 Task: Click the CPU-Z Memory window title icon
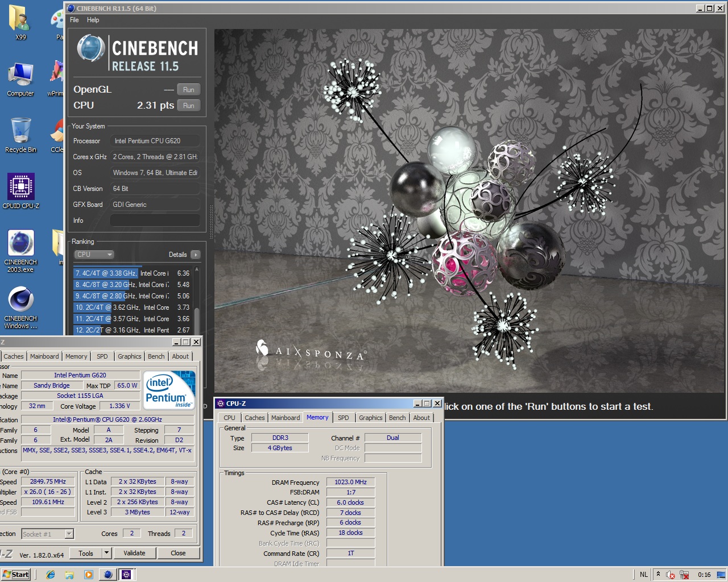tap(221, 404)
